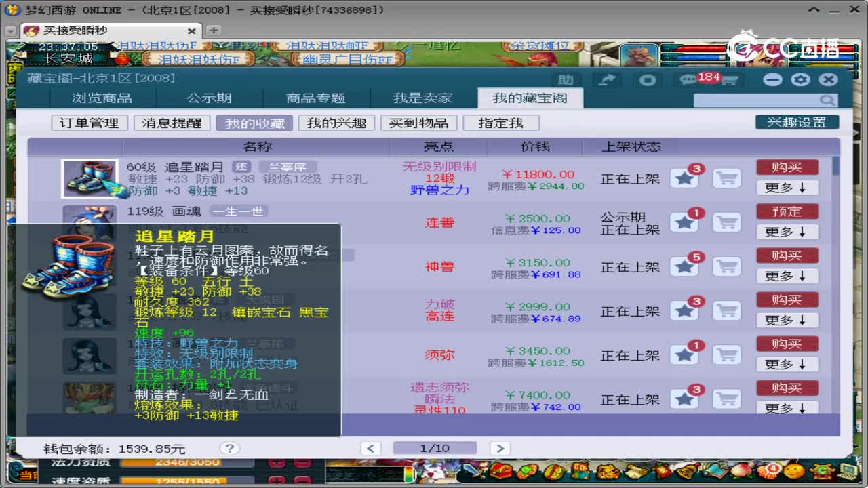
Task: Toggle favorite star on the ￥3450.00 须弥 row
Action: coord(684,354)
